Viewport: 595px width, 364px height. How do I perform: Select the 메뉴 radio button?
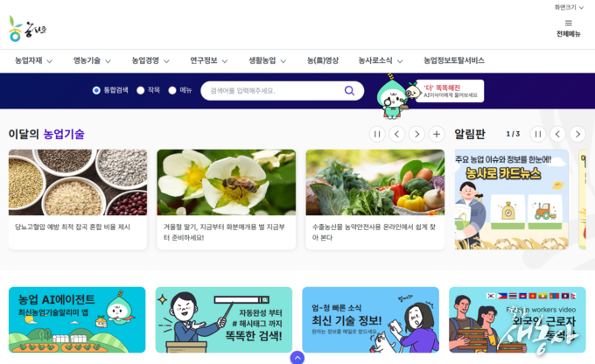coord(172,90)
